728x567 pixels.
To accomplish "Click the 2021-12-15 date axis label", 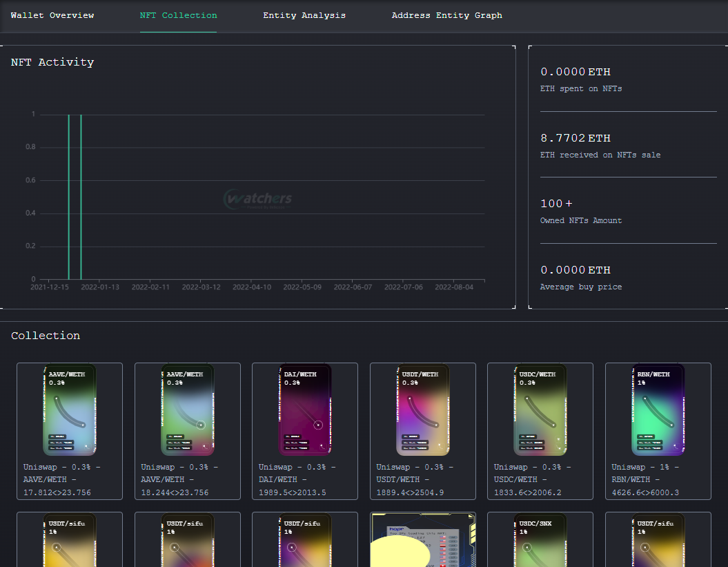I will (49, 287).
